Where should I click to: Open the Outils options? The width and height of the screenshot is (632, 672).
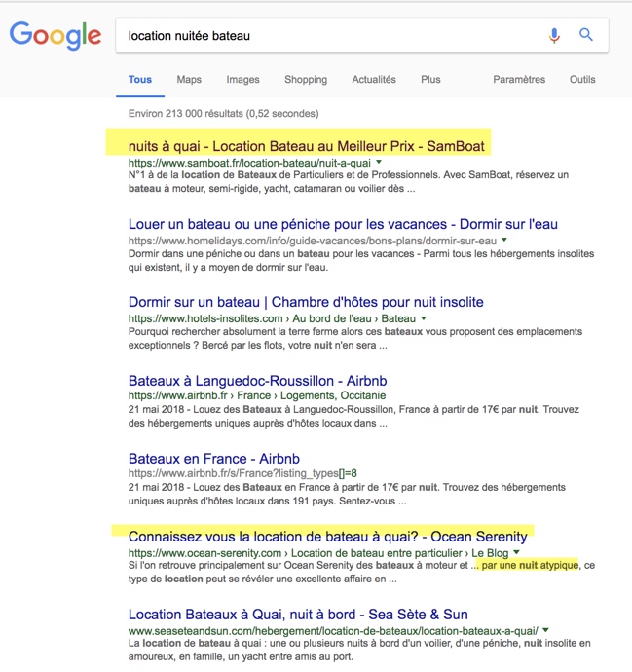(x=582, y=80)
